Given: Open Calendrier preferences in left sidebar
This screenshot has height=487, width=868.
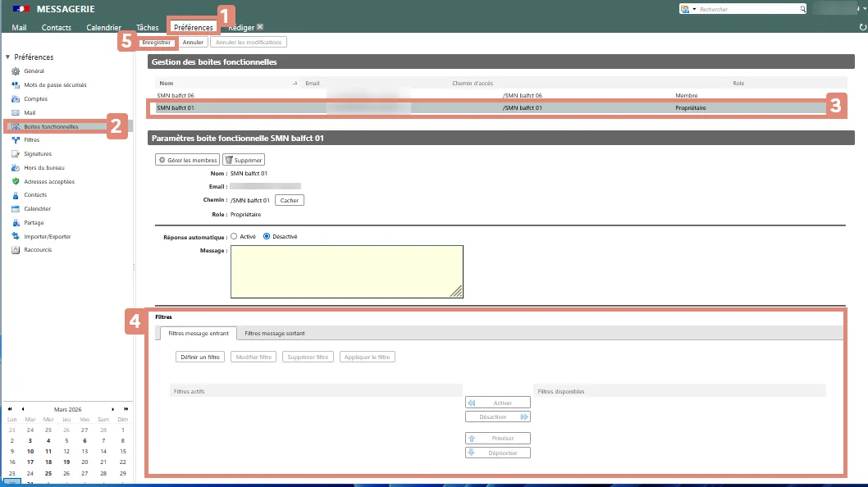Looking at the screenshot, I should point(37,208).
